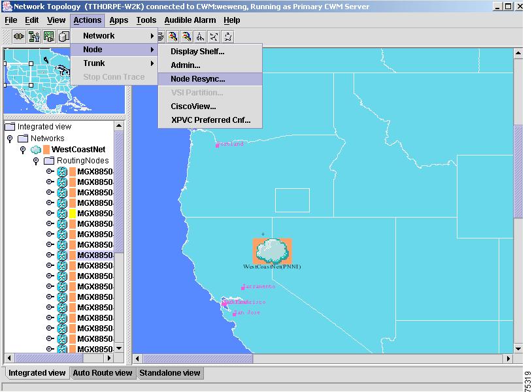Click the WestCoastNet cloud icon in tree

tap(36, 150)
